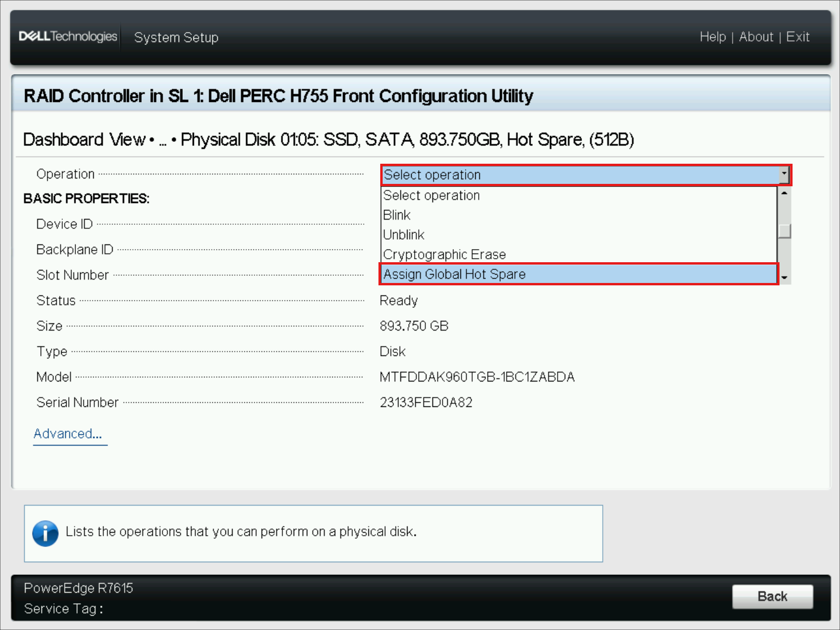Click the 'Device ID' label
The height and width of the screenshot is (630, 840).
(x=65, y=224)
